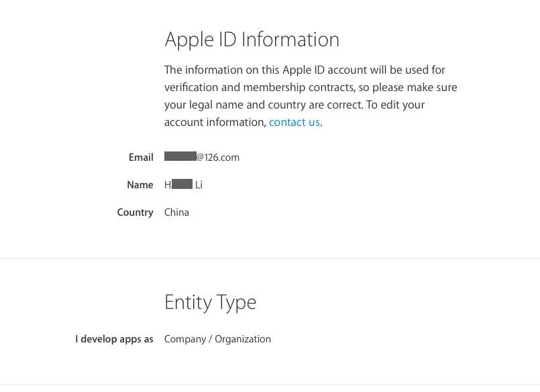Click the name value ending in Li
540x392 pixels.
[183, 184]
